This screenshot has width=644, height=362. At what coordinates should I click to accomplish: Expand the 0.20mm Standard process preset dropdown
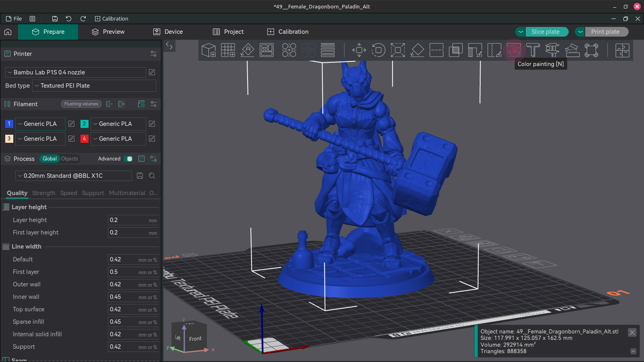(x=73, y=176)
